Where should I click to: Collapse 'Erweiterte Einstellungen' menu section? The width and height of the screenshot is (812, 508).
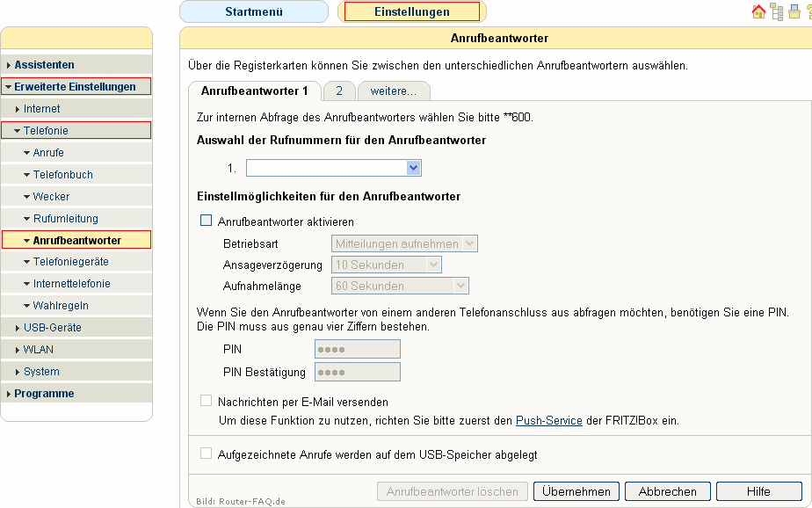coord(76,86)
